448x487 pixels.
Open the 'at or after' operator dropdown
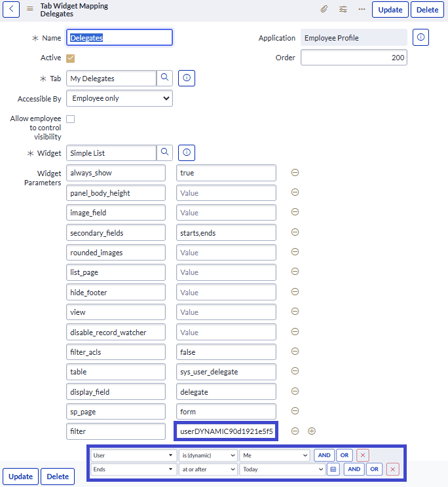pyautogui.click(x=208, y=469)
